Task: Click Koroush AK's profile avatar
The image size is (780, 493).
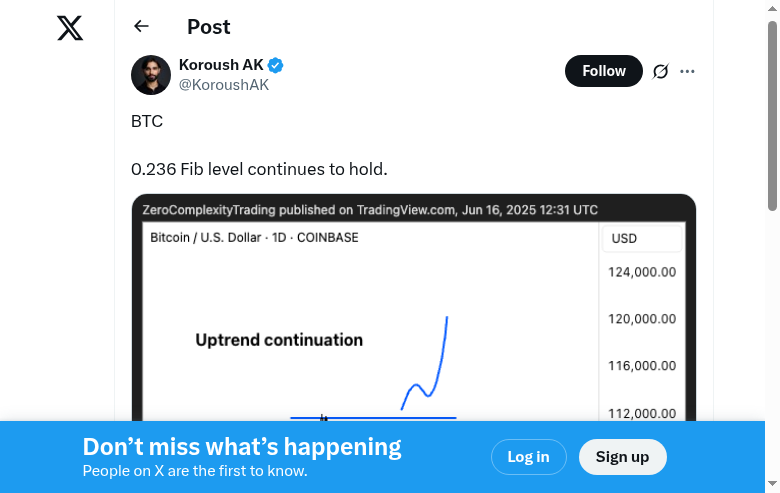Action: tap(151, 75)
